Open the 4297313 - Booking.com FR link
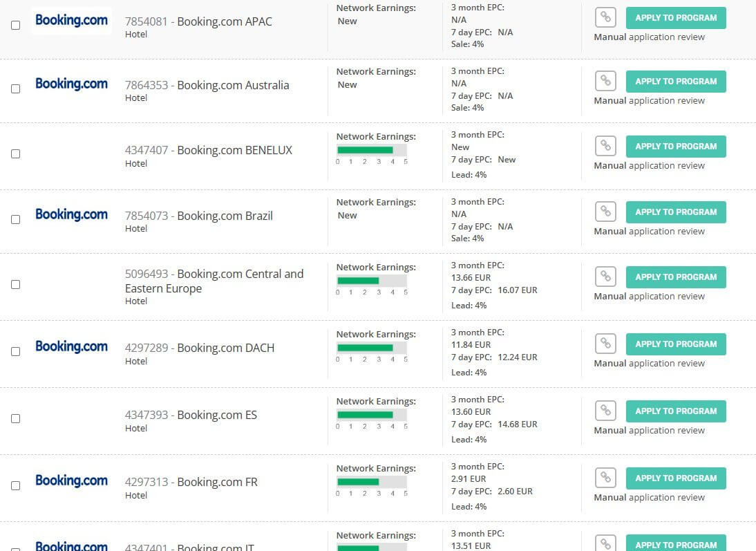 point(191,482)
